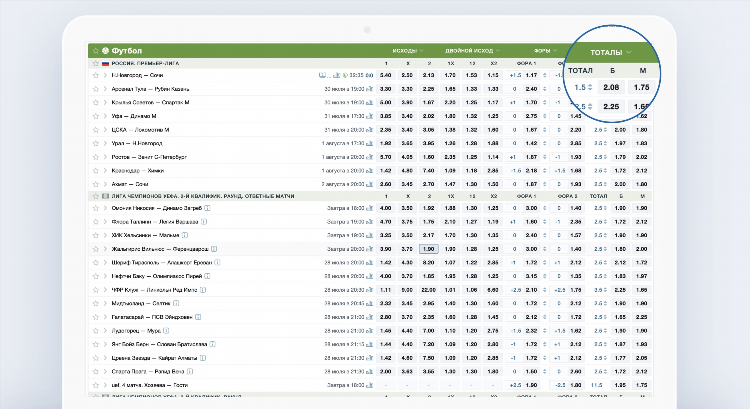Star the Россия Премьер-лига league
Image resolution: width=750 pixels, height=409 pixels.
(95, 63)
